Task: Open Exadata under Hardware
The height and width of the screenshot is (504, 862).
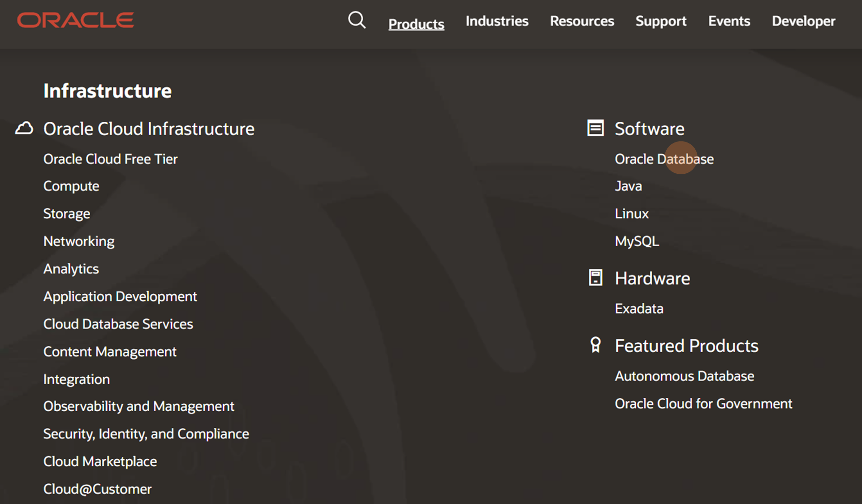Action: pyautogui.click(x=639, y=309)
